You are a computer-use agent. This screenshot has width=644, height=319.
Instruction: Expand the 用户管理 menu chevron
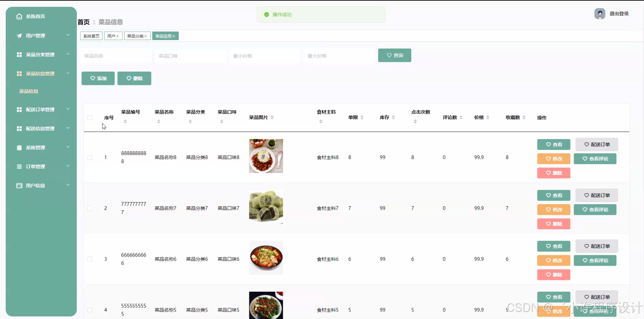pyautogui.click(x=68, y=35)
